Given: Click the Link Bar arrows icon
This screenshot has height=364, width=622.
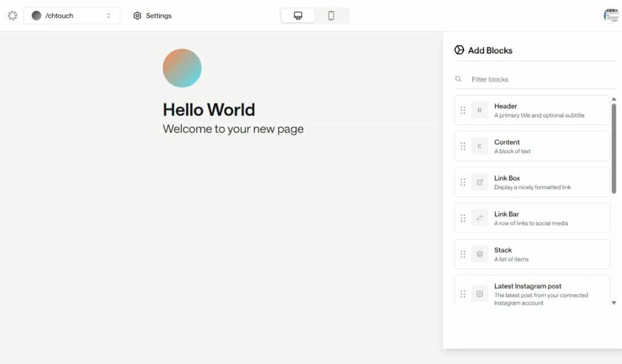Looking at the screenshot, I should point(480,218).
